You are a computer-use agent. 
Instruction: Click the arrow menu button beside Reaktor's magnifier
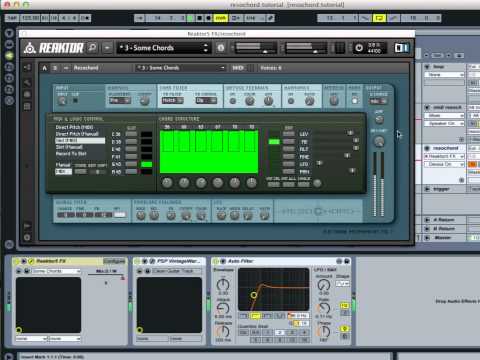pos(107,48)
